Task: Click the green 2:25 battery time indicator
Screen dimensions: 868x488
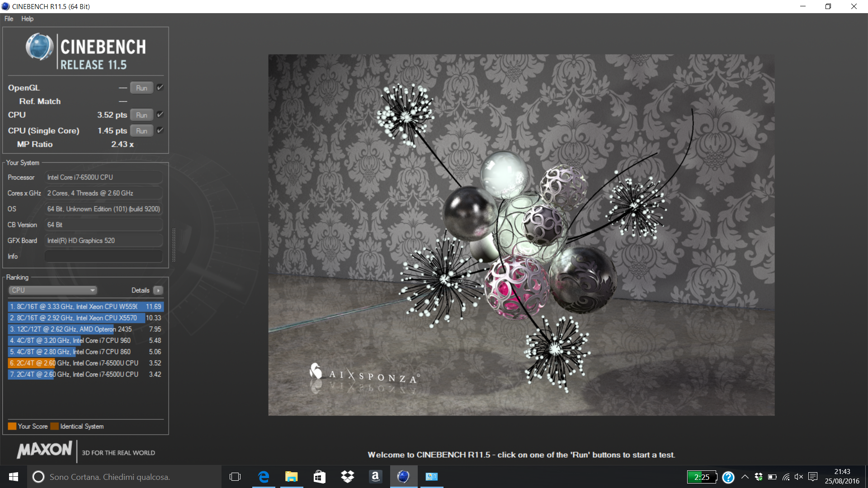Action: point(702,477)
